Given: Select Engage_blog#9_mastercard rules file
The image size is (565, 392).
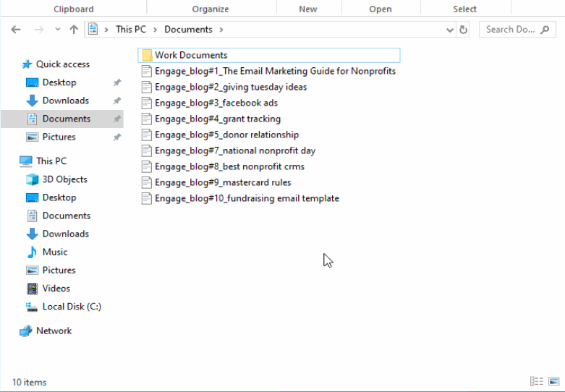Looking at the screenshot, I should coord(223,182).
